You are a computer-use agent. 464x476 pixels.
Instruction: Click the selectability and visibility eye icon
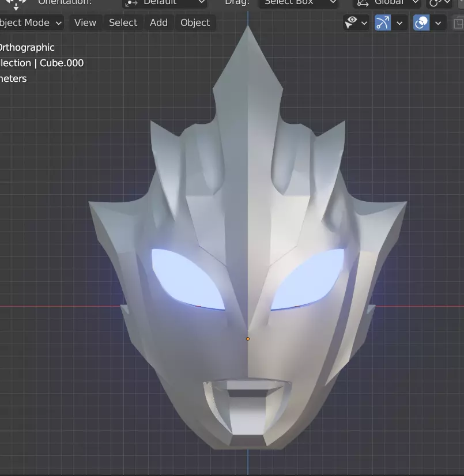pyautogui.click(x=352, y=22)
